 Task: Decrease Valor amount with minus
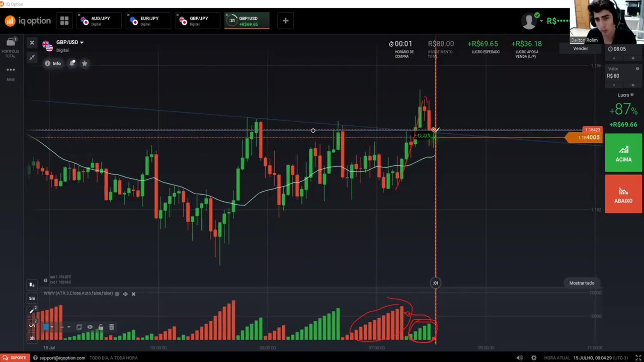(x=614, y=85)
